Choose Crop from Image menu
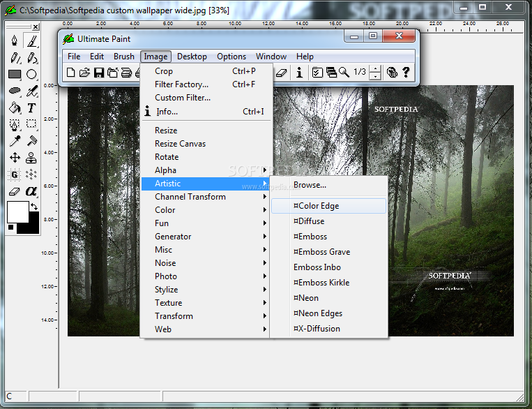This screenshot has width=532, height=409. click(x=206, y=71)
